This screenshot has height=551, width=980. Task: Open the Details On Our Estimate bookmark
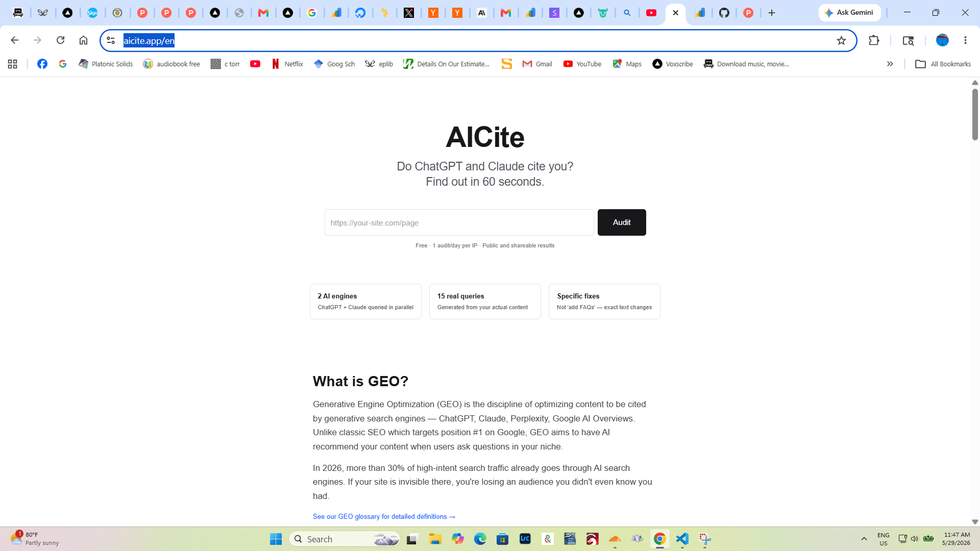[446, 64]
